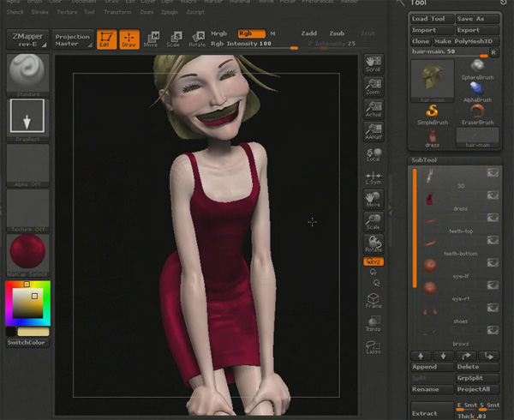The image size is (514, 420).
Task: Pick a color in the color picker
Action: click(x=28, y=303)
